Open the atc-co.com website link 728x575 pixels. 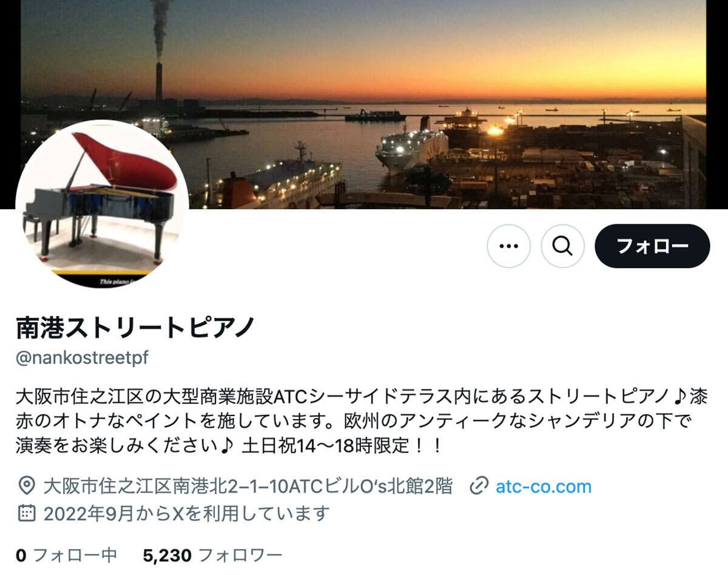(544, 486)
